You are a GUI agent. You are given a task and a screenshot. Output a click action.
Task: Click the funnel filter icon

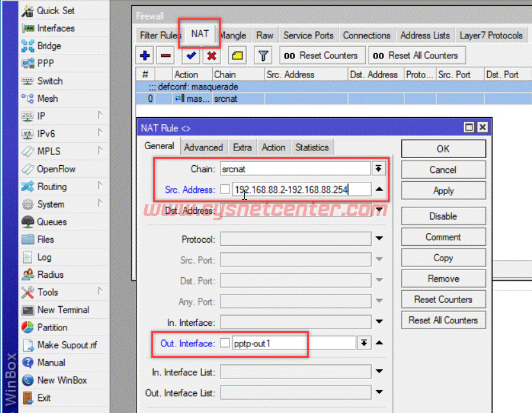pos(263,56)
